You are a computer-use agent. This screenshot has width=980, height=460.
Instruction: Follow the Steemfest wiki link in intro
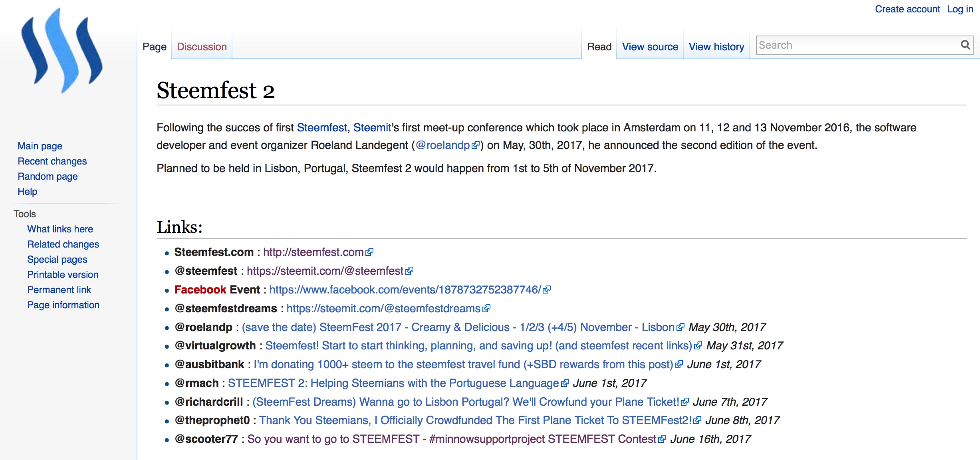pos(322,128)
